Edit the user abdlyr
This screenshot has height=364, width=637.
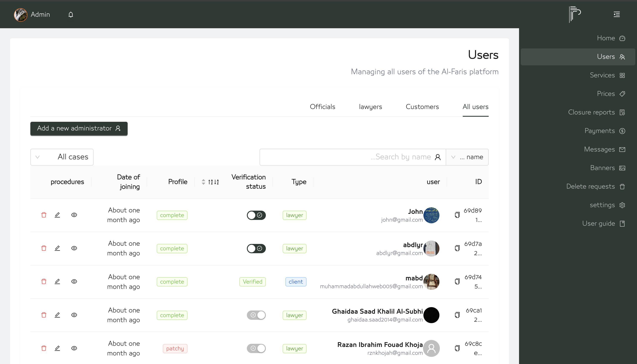point(57,248)
